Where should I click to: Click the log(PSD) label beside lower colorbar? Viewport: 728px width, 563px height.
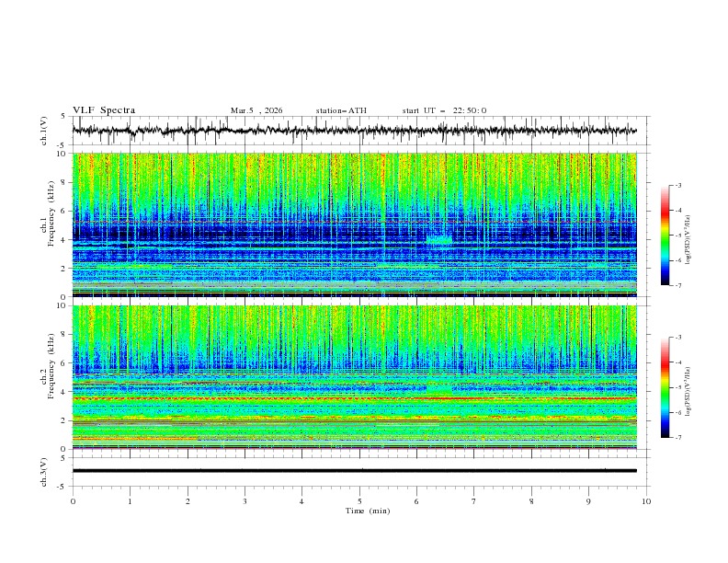[x=688, y=392]
